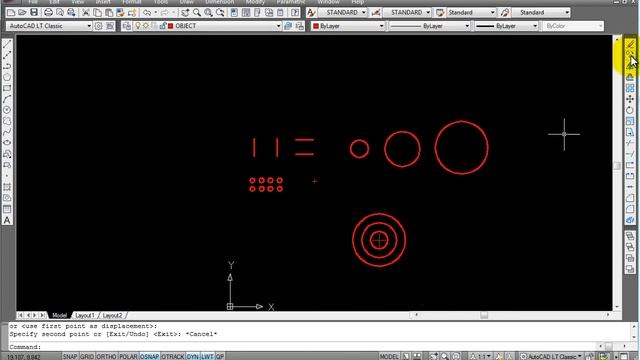The image size is (640, 360).
Task: Paste from clipboard with the standard toolbar icon
Action: pos(109,13)
